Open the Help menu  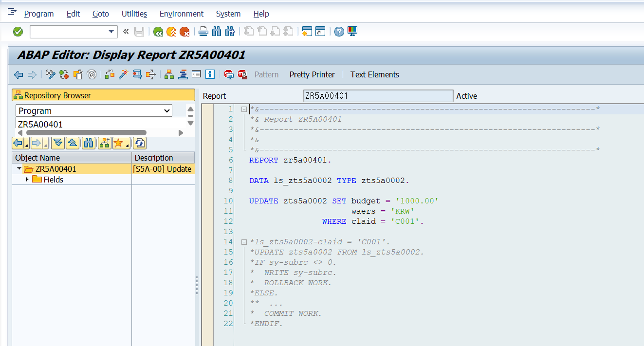click(x=261, y=14)
